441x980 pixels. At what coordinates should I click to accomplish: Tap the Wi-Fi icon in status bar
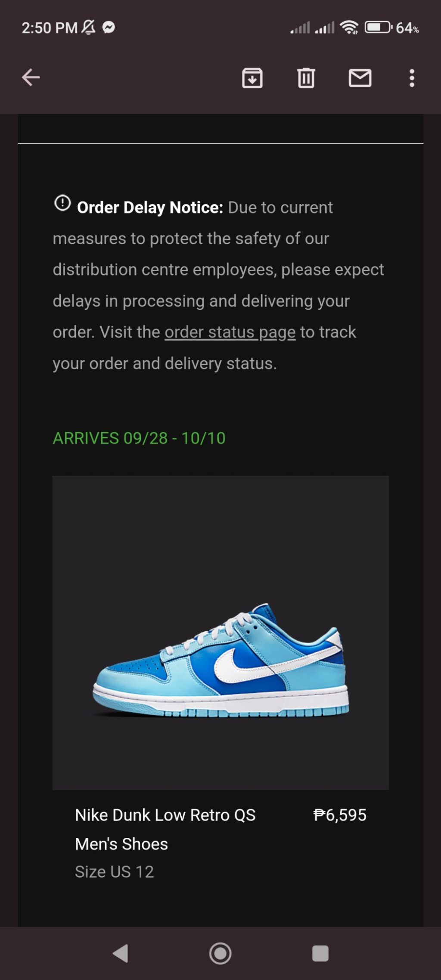(x=349, y=28)
